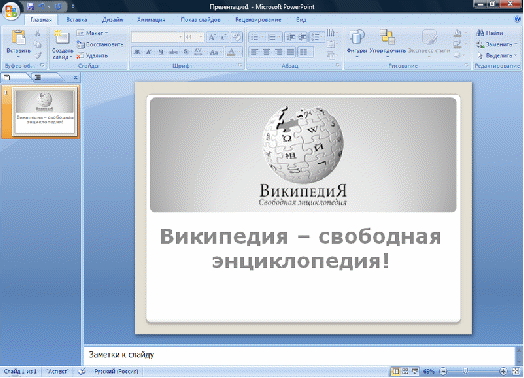Screen dimensions: 524x378
Task: Open the Office button menu
Action: (x=11, y=11)
